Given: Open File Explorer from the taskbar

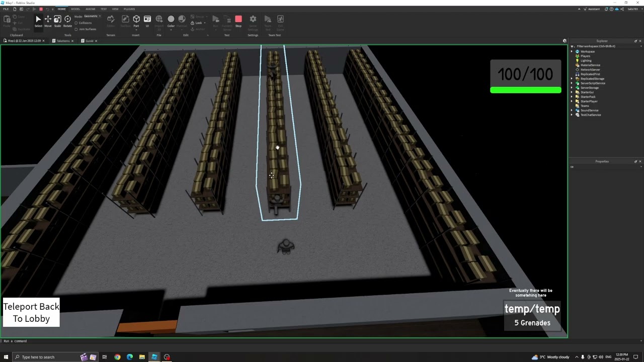Looking at the screenshot, I should pos(142,357).
